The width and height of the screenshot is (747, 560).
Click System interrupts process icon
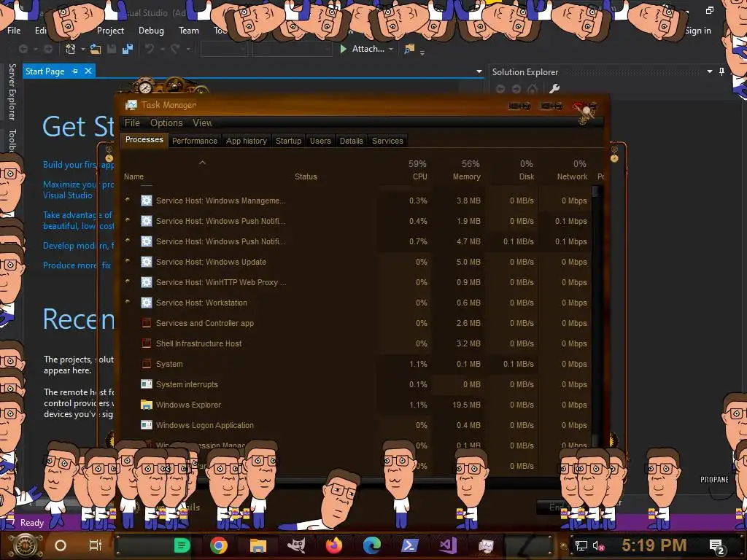pyautogui.click(x=146, y=384)
